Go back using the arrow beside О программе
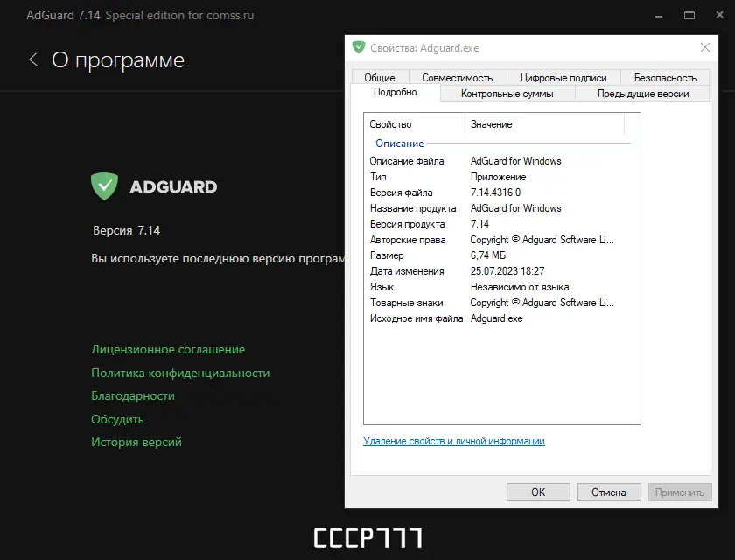 (33, 59)
